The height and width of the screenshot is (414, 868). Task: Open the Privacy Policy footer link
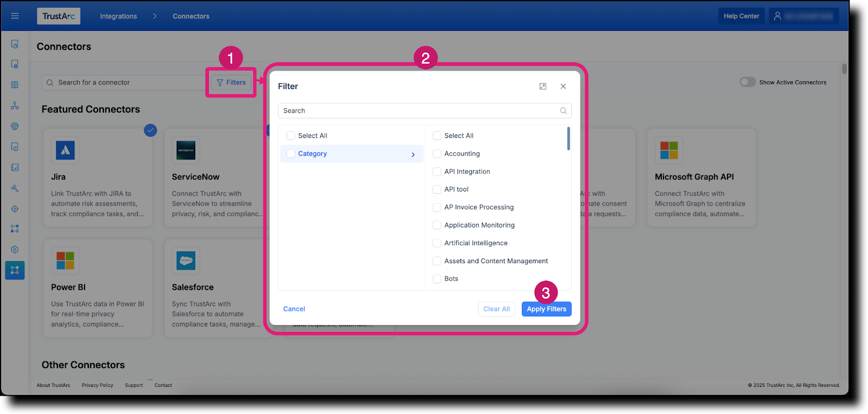(x=98, y=385)
